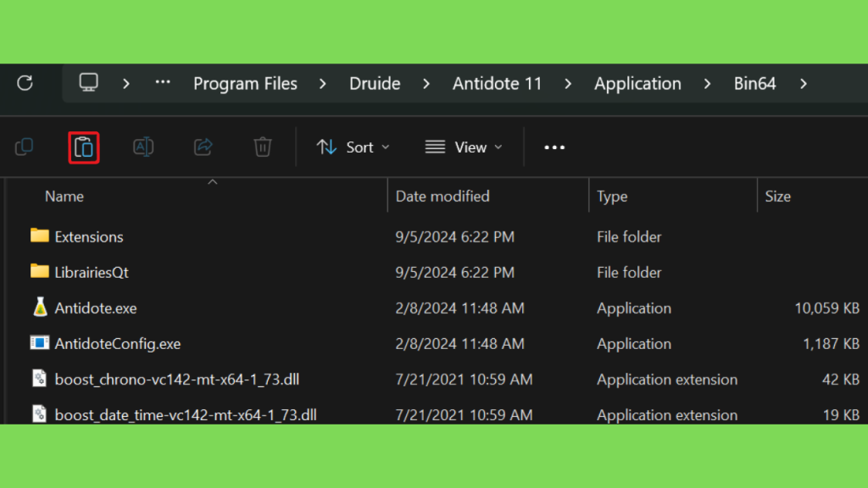Expand the chevron after Druide
This screenshot has height=488, width=868.
pyautogui.click(x=426, y=84)
